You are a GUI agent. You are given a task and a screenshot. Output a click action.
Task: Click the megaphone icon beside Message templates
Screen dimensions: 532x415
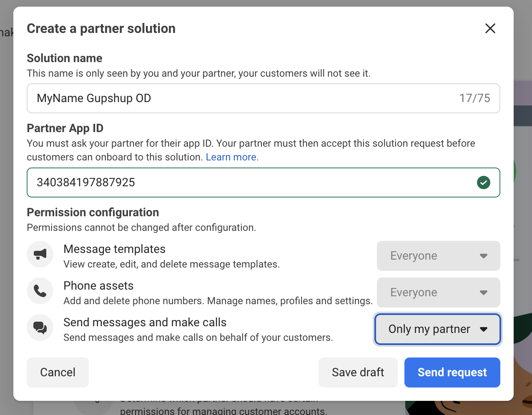point(40,254)
